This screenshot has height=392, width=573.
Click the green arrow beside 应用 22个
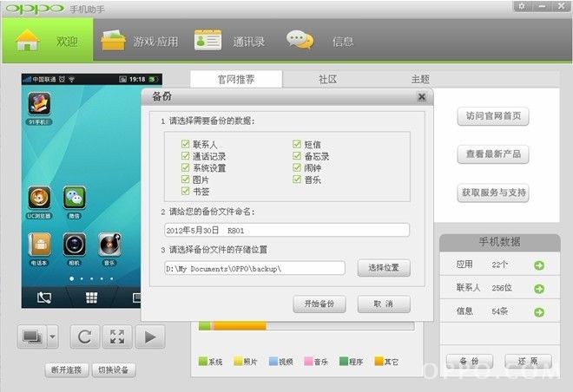click(x=539, y=265)
